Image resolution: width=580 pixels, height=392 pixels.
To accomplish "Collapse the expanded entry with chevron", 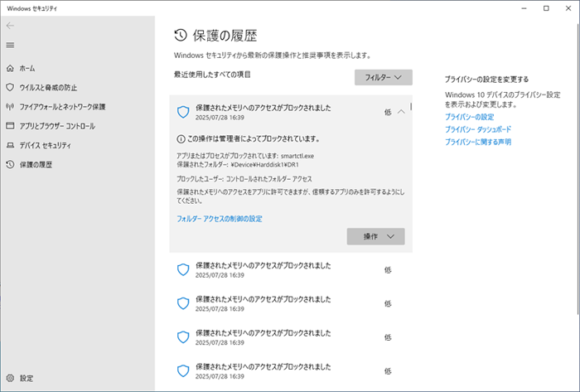I will (401, 112).
